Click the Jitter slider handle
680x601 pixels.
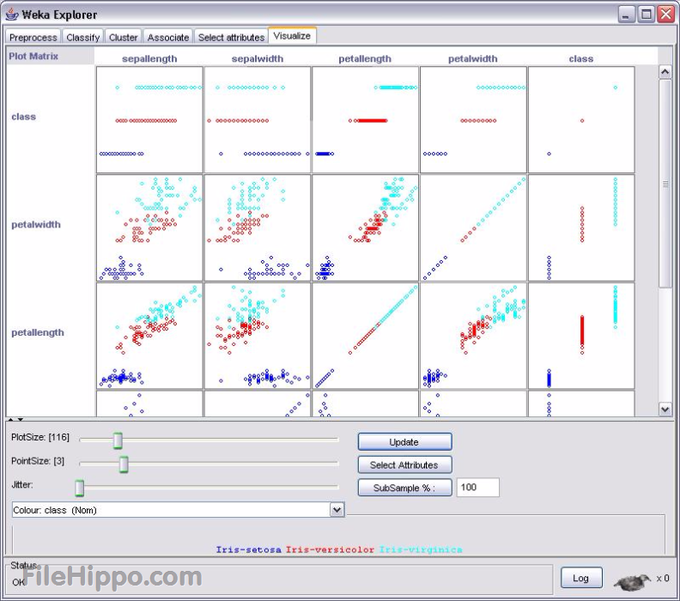[x=80, y=487]
